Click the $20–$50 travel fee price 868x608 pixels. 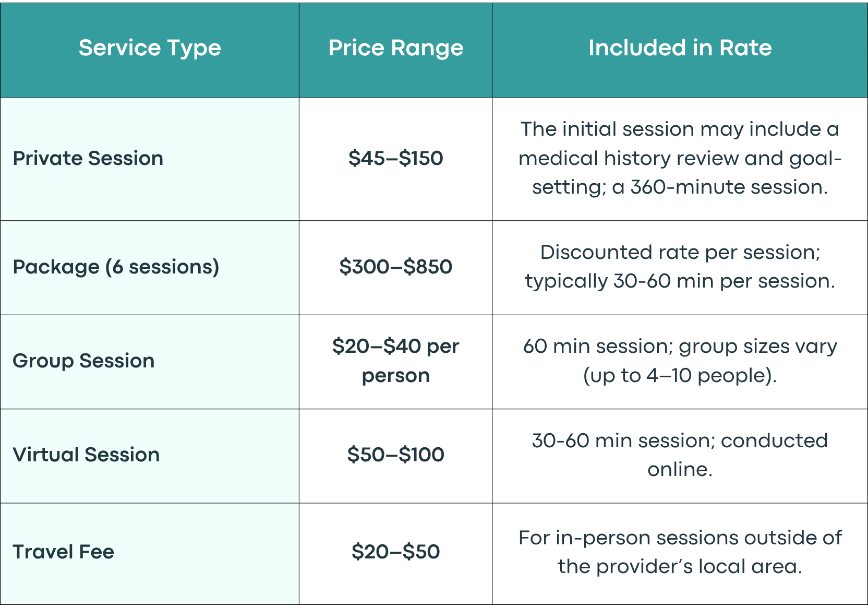[395, 552]
